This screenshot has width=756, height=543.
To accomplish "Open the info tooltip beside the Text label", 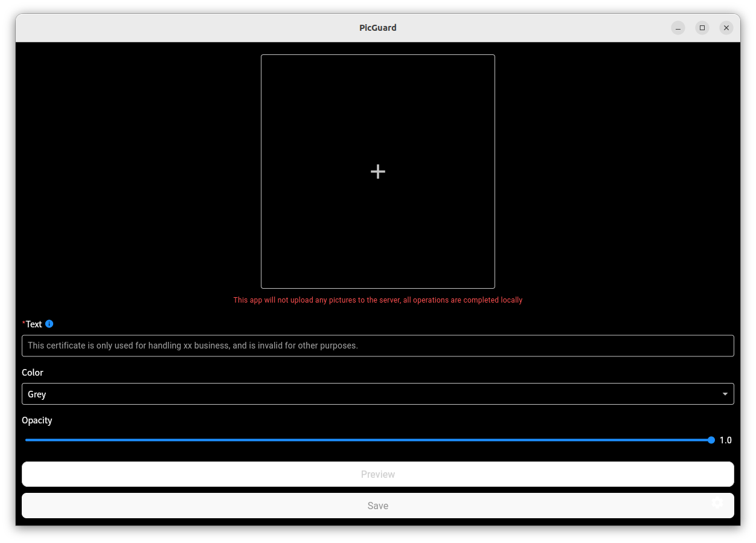I will coord(49,324).
